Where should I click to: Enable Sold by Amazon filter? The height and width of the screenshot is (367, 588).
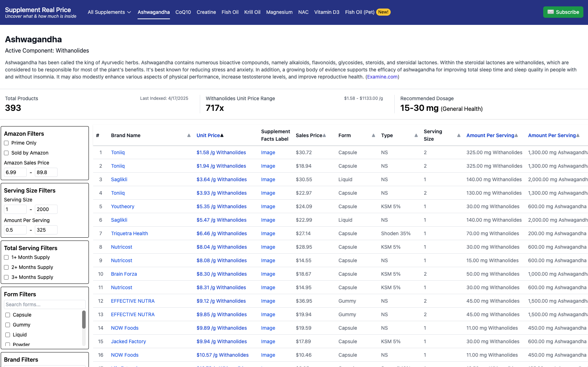6,153
